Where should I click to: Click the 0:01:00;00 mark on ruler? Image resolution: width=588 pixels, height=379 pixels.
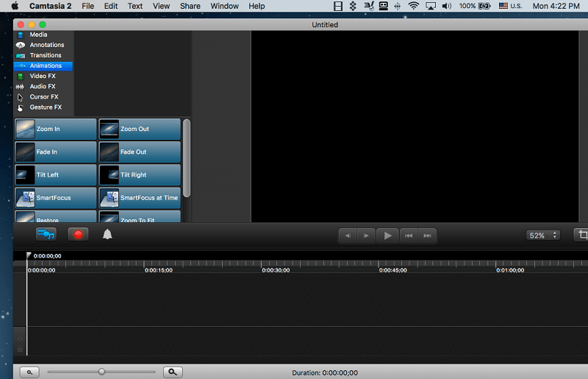coord(510,270)
